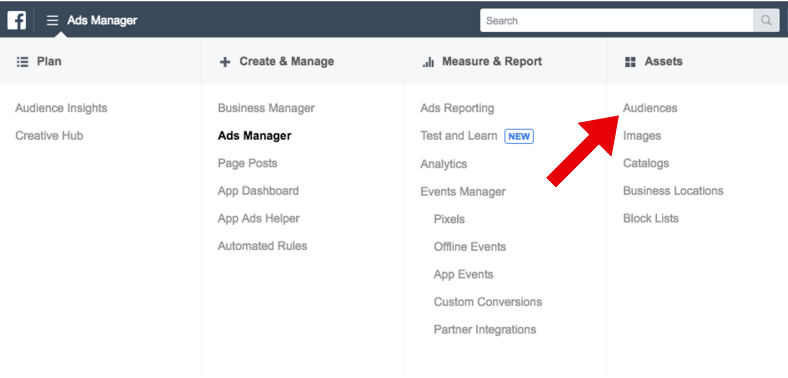788x378 pixels.
Task: Click the Create & Manage plus icon
Action: [x=225, y=62]
